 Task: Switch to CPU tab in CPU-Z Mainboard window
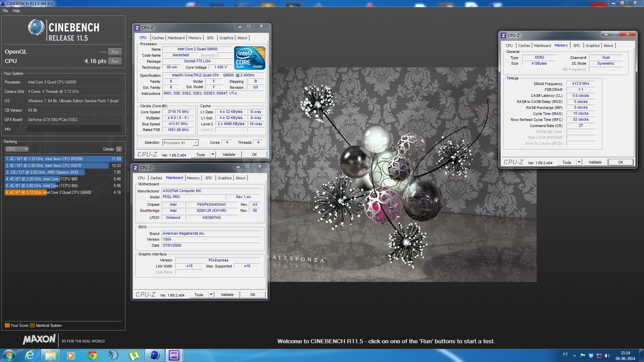tap(142, 178)
